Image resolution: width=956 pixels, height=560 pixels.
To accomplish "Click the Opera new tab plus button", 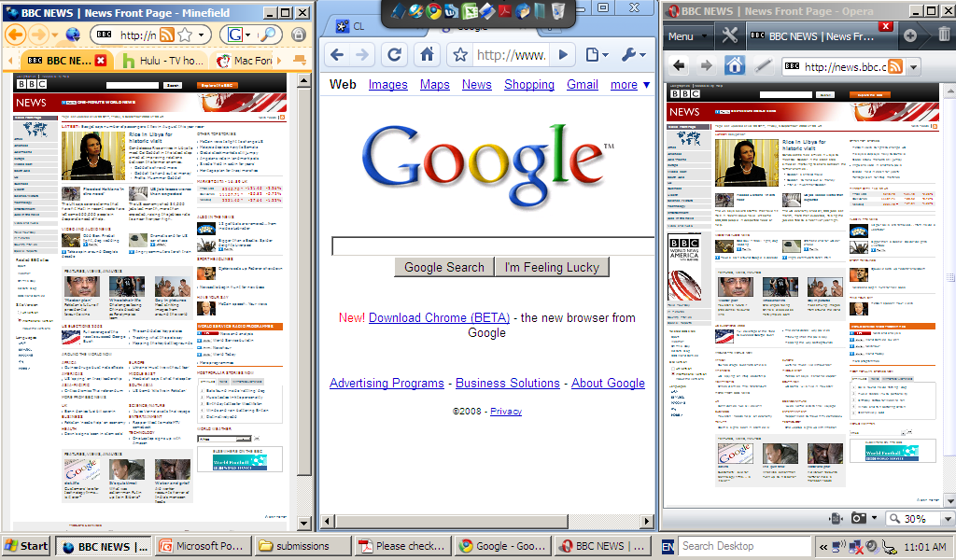I will click(x=909, y=36).
